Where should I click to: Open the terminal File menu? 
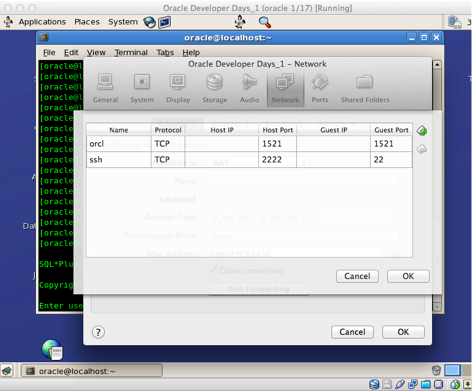(x=49, y=53)
